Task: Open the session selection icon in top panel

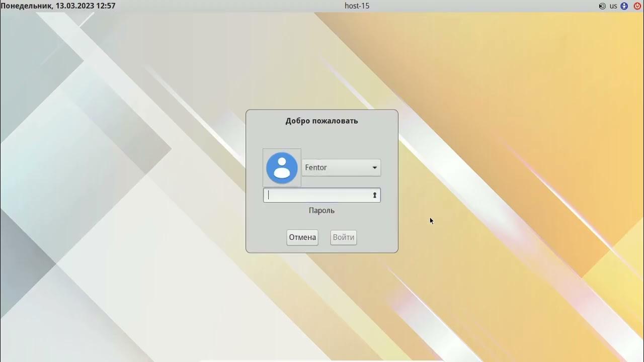Action: coord(602,6)
